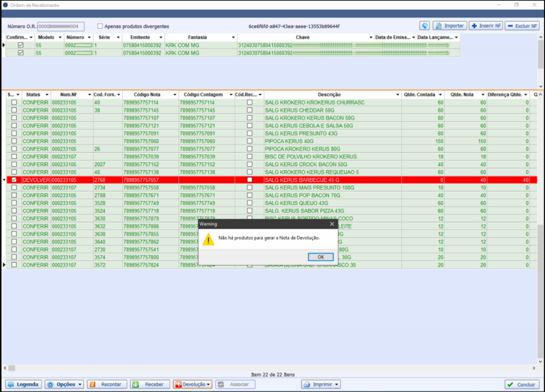The image size is (545, 392).
Task: Open the Status column filter arrow
Action: coord(47,95)
